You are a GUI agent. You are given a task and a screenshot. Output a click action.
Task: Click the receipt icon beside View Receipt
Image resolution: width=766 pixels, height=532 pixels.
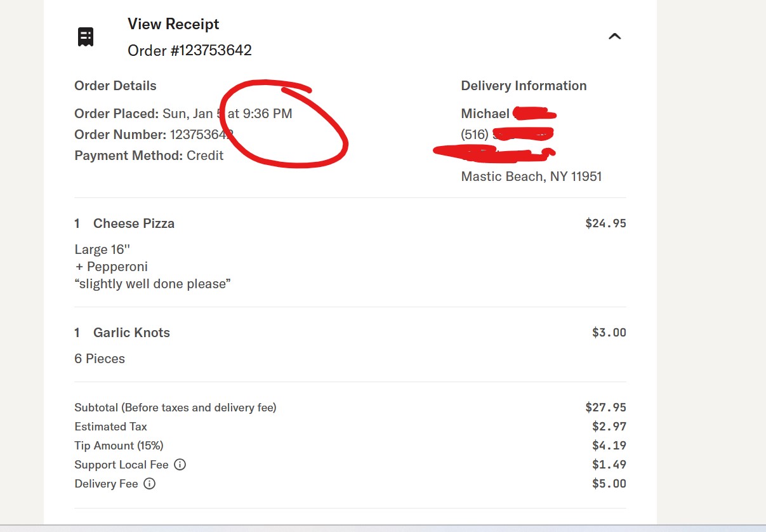point(86,37)
